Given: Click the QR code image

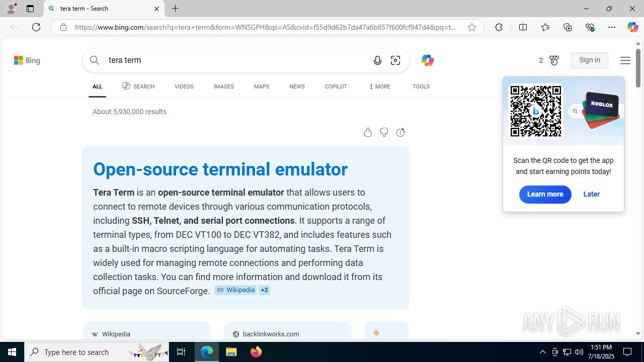Looking at the screenshot, I should pyautogui.click(x=536, y=111).
